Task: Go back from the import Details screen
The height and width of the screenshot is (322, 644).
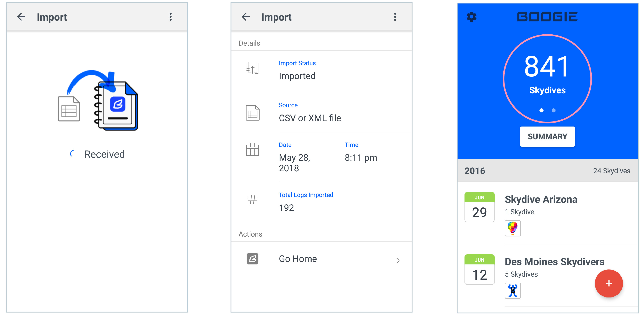Action: click(x=246, y=17)
